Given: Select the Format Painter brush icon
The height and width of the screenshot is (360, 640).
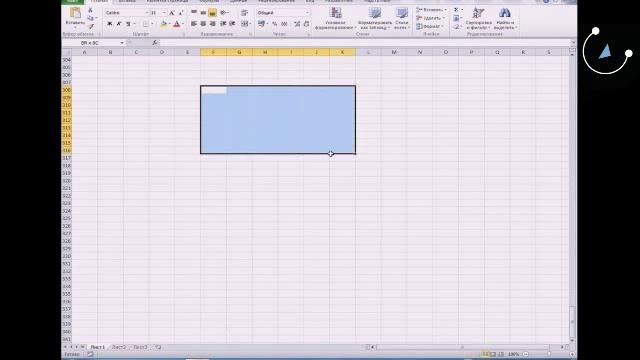Looking at the screenshot, I should (91, 26).
